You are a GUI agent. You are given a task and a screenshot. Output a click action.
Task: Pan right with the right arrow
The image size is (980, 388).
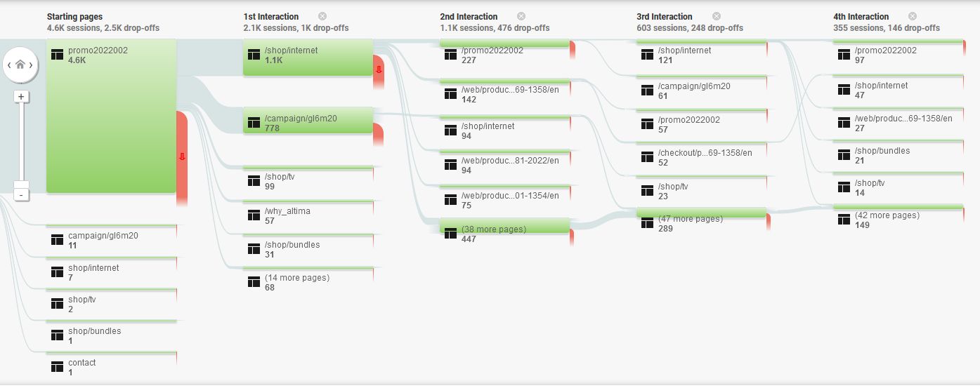coord(32,65)
